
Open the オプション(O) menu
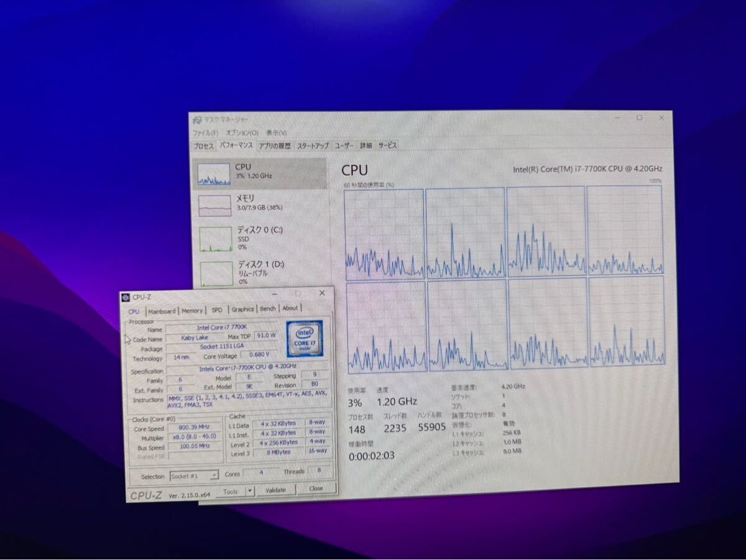242,133
